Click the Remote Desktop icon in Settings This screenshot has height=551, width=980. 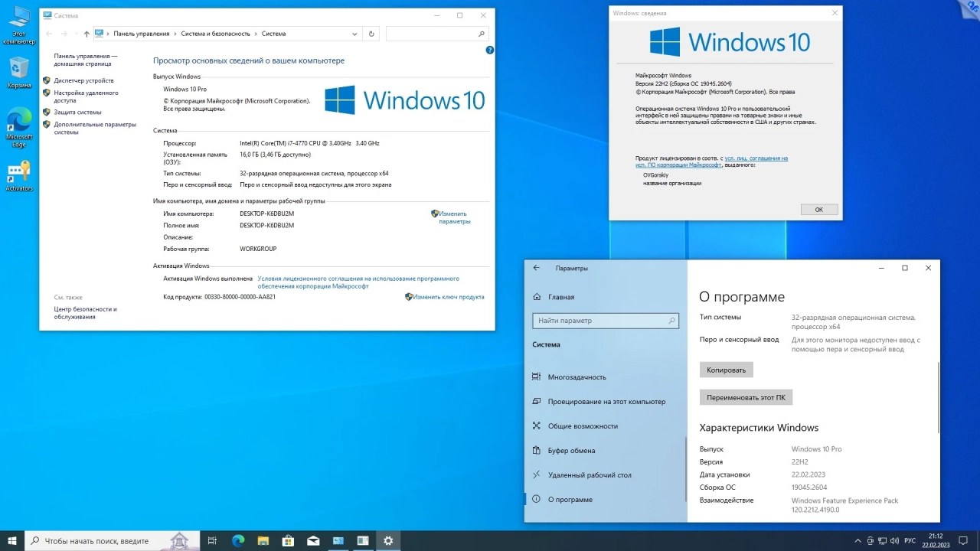pos(537,474)
